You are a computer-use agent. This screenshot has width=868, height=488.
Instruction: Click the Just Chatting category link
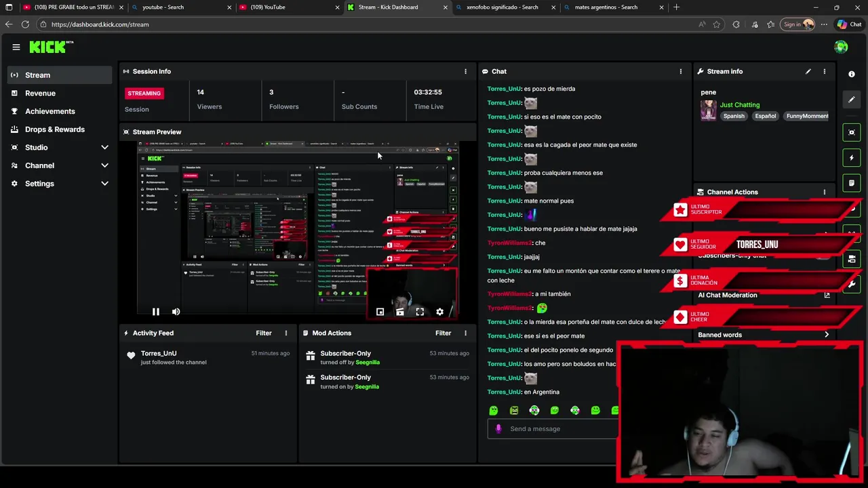point(740,105)
